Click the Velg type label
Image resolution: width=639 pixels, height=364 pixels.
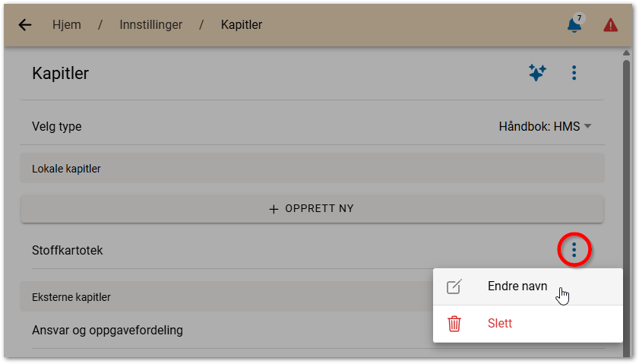pyautogui.click(x=57, y=126)
